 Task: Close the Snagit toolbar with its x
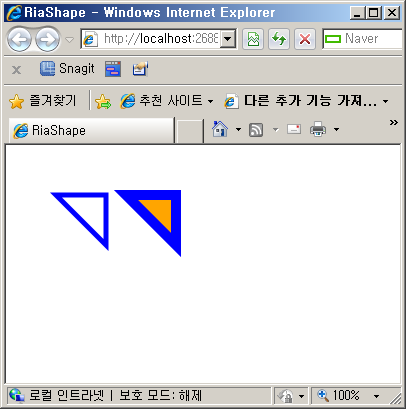click(x=16, y=70)
